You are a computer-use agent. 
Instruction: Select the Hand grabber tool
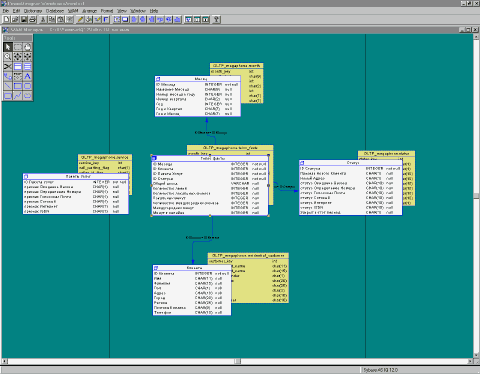pyautogui.click(x=27, y=47)
